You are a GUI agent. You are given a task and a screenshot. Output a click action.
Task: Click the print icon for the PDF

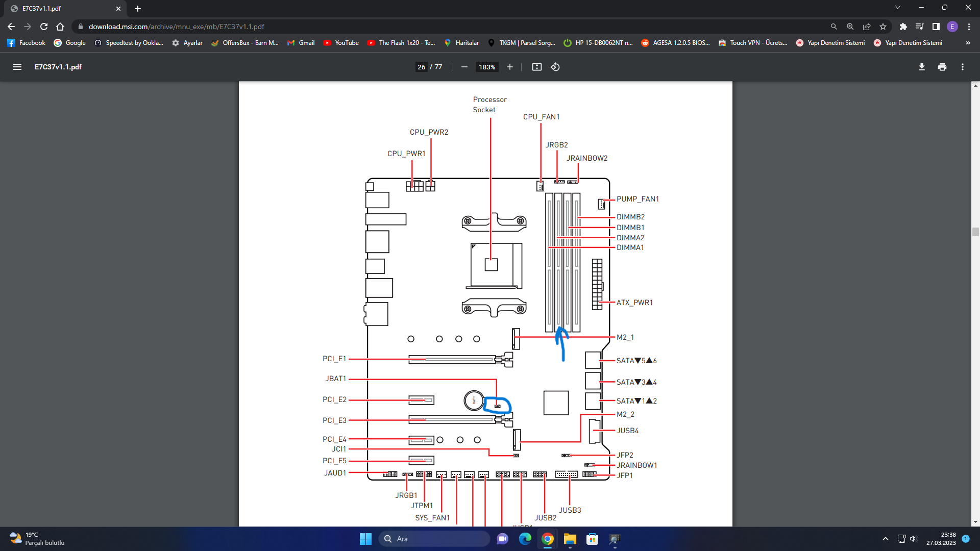point(942,67)
